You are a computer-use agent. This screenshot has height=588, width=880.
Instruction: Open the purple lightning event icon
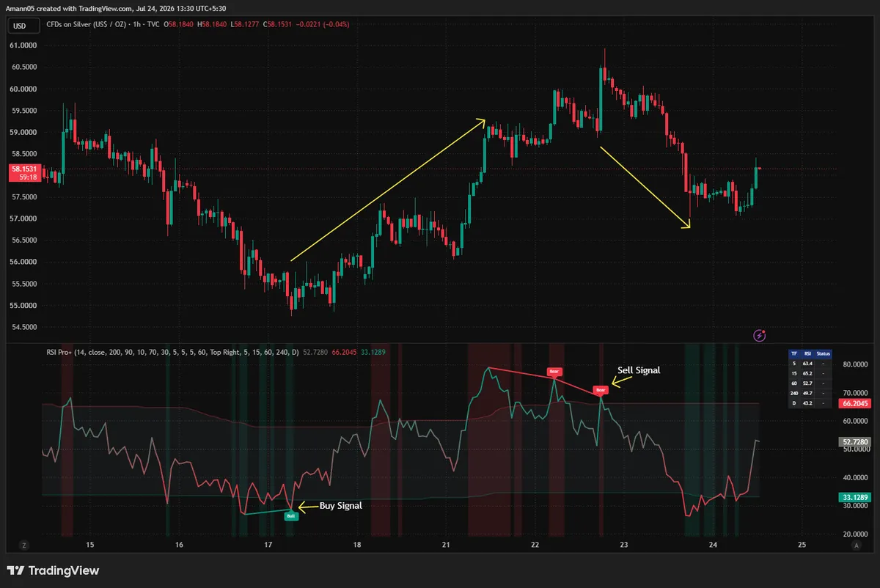pos(760,335)
